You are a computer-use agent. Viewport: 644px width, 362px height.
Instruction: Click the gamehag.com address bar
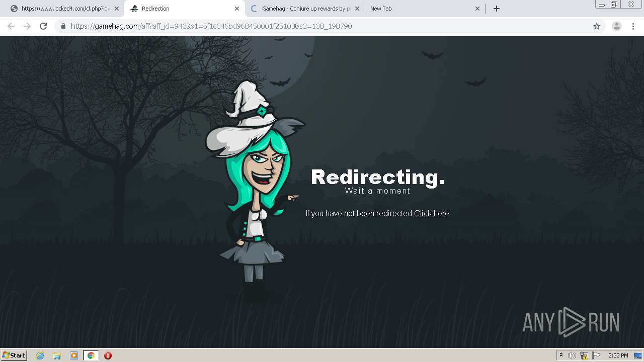330,26
